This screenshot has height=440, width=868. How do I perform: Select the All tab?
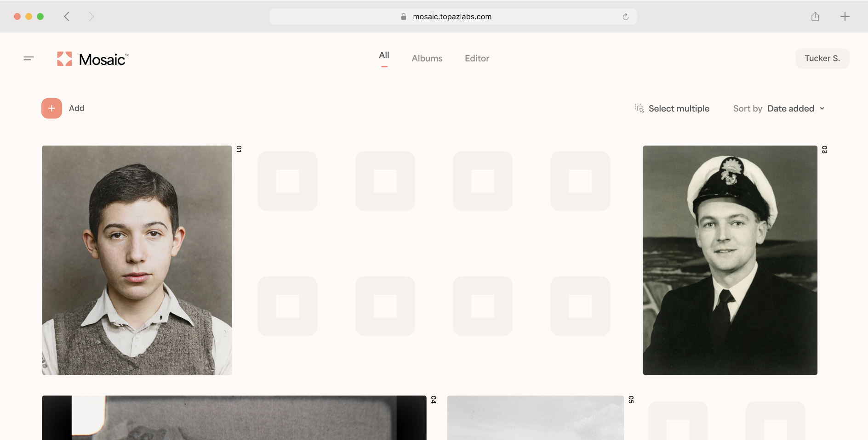[384, 56]
